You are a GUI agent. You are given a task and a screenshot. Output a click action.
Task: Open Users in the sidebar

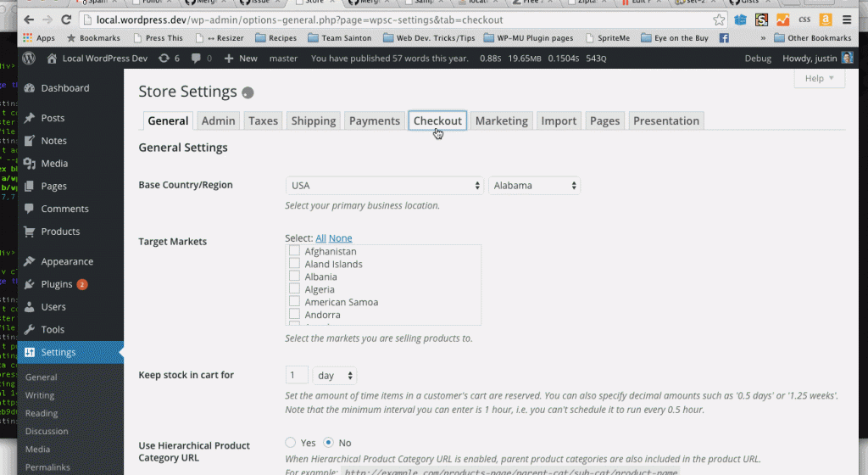(53, 307)
